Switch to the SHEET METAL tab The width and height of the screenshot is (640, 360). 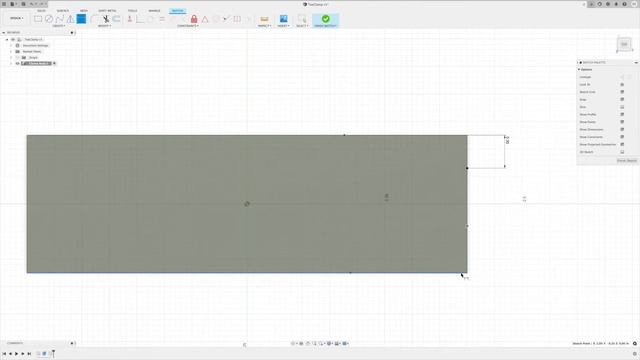click(x=107, y=11)
